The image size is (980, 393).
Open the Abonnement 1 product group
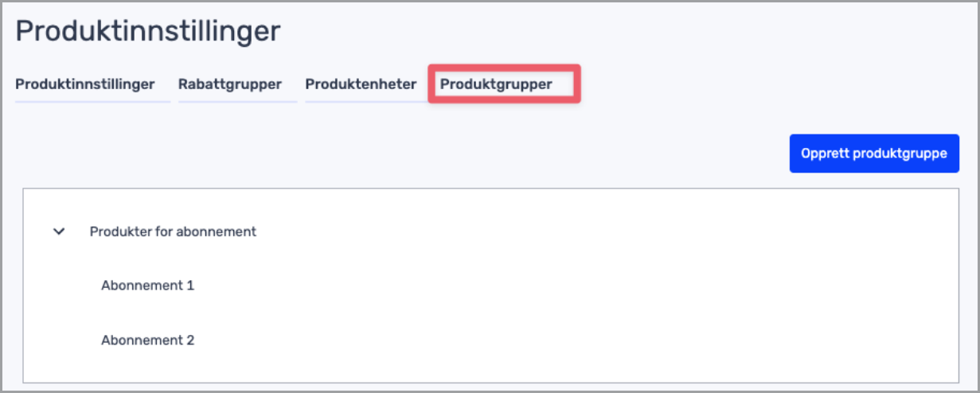tap(147, 286)
